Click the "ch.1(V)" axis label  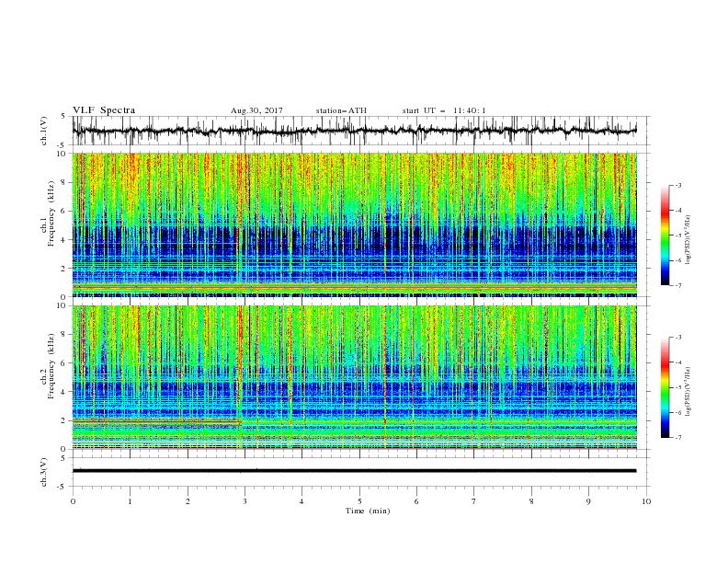click(x=44, y=131)
